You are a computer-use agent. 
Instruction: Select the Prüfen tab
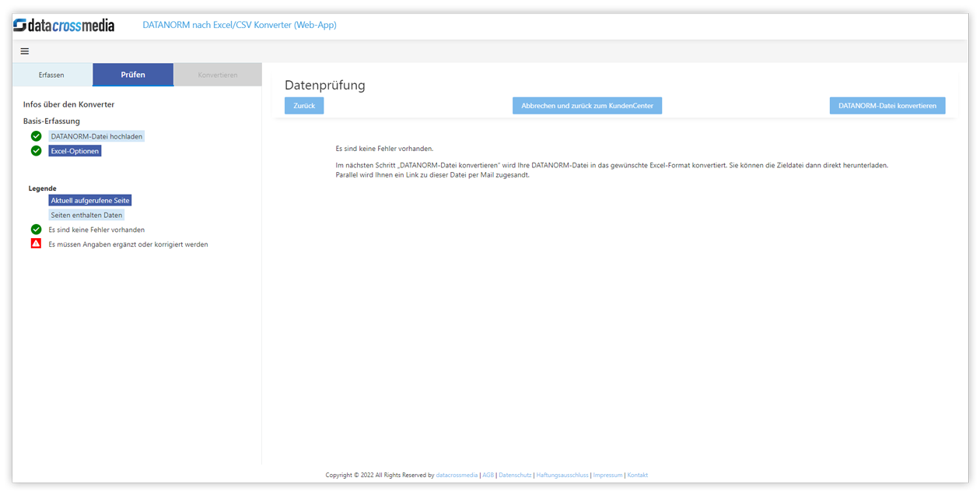(x=133, y=75)
